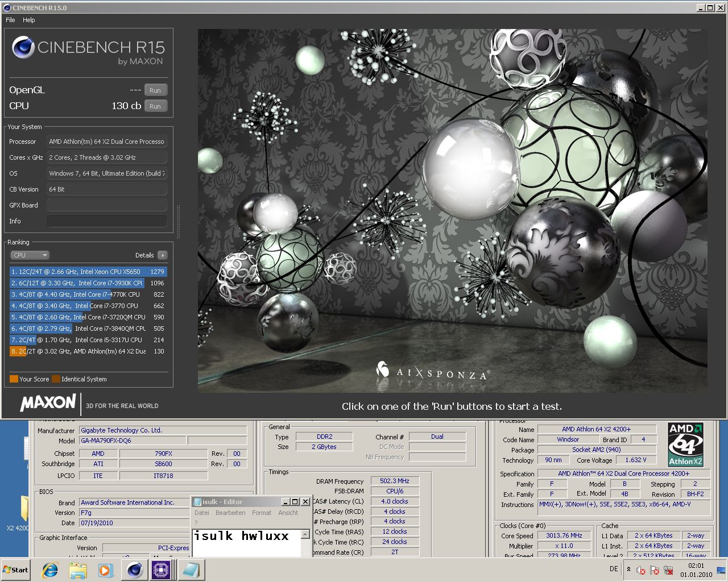Viewport: 728px width, 582px height.
Task: Select the Core i7-3930K ranking row
Action: coord(88,283)
